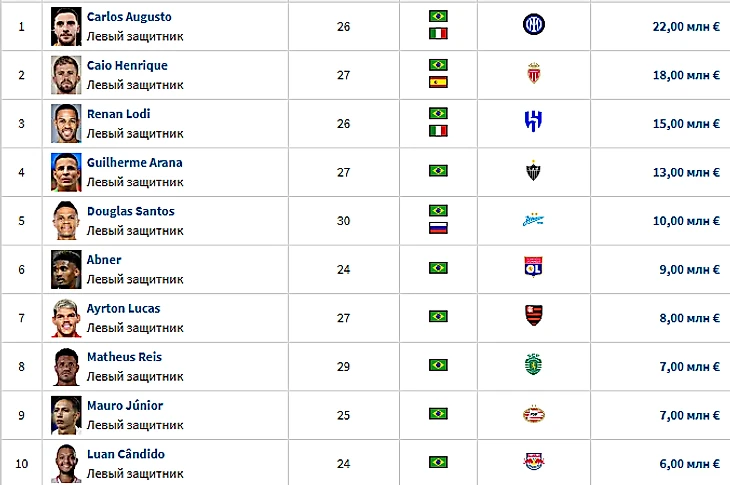This screenshot has width=730, height=485.
Task: Open Guilherme Arana player name link
Action: tap(135, 163)
